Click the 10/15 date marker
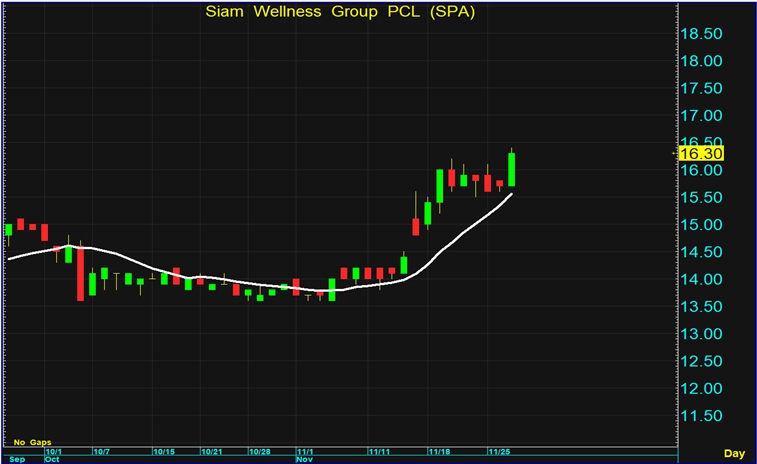 click(164, 452)
